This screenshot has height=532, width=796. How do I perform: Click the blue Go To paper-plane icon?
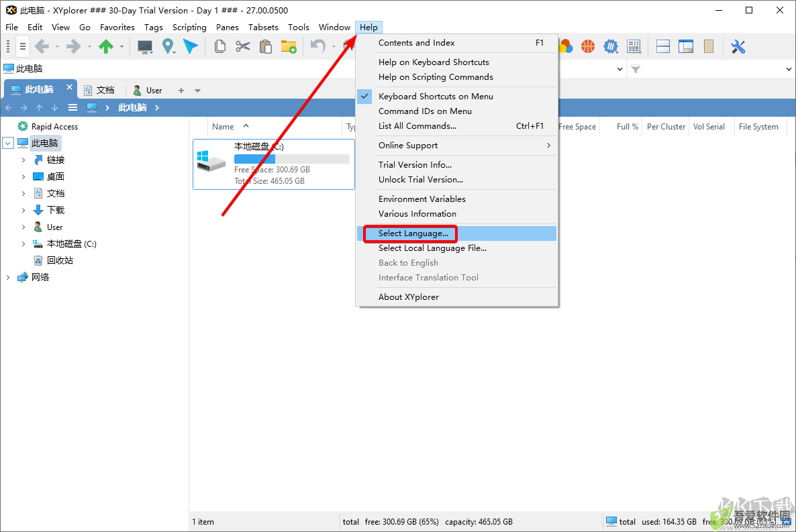click(191, 47)
